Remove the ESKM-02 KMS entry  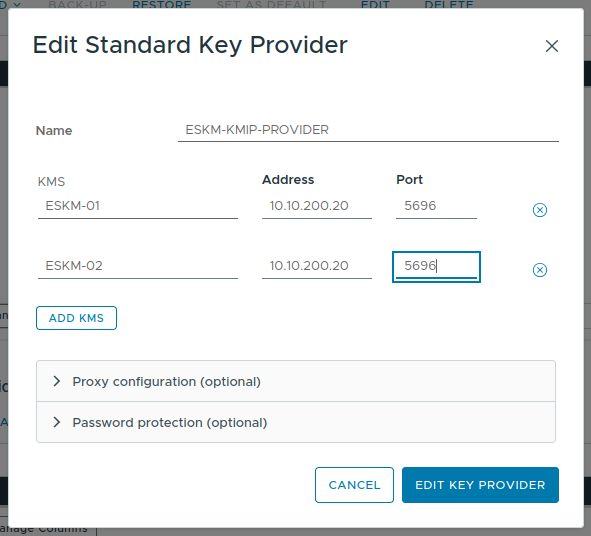coord(540,270)
